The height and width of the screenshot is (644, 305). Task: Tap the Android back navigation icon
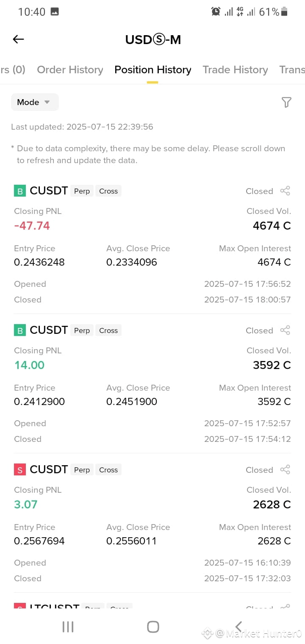[x=238, y=627]
